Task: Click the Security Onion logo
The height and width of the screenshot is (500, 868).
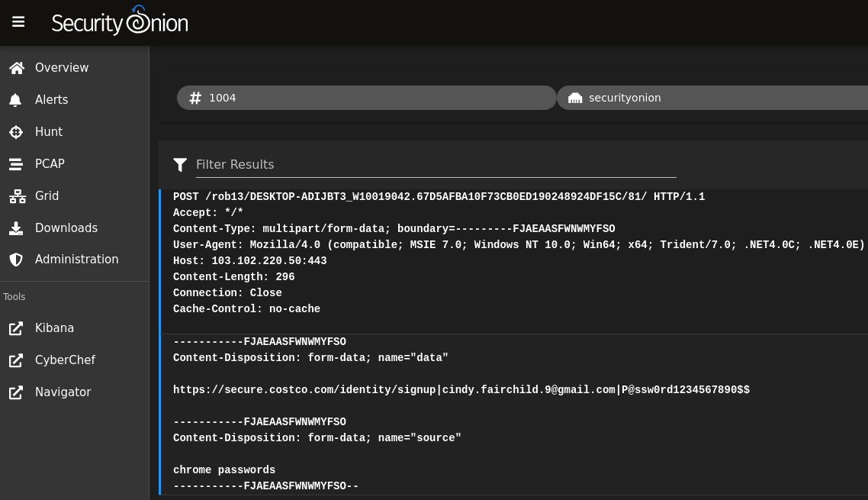Action: pyautogui.click(x=120, y=21)
